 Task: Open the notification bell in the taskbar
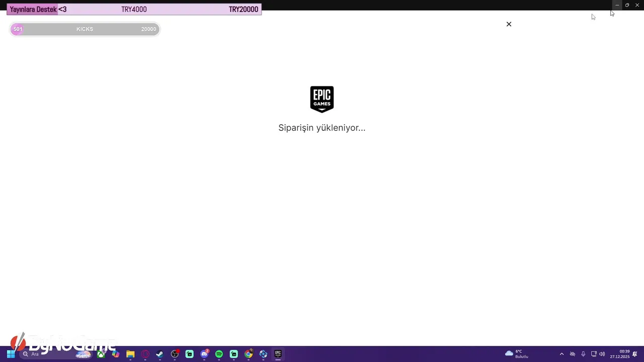(635, 354)
